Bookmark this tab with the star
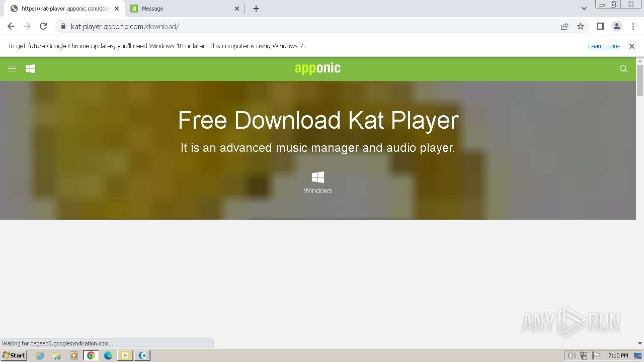The height and width of the screenshot is (362, 644). [581, 27]
